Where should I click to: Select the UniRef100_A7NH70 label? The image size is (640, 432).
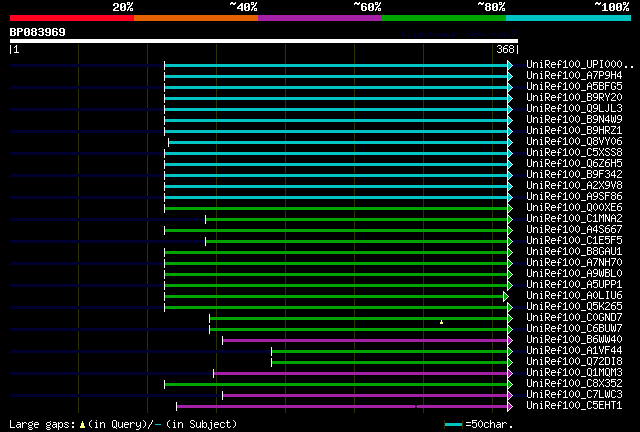pyautogui.click(x=574, y=263)
